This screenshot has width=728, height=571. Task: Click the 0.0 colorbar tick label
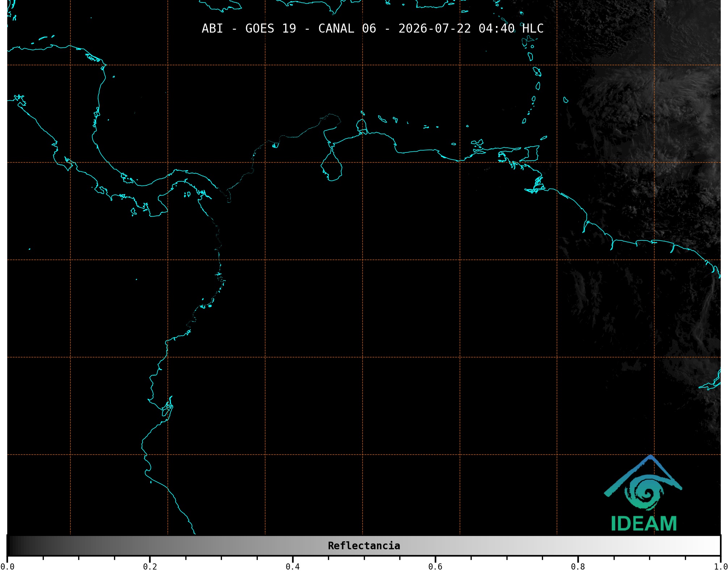7,567
